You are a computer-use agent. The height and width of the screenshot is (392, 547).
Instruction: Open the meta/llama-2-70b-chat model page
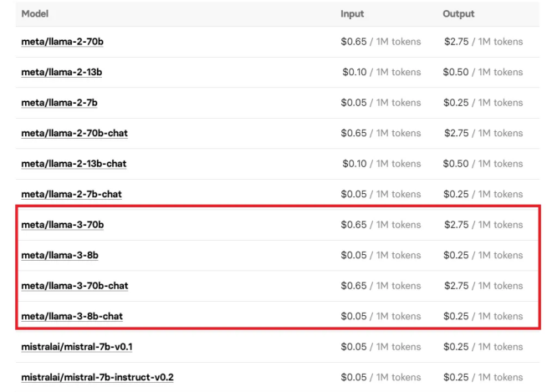tap(74, 133)
